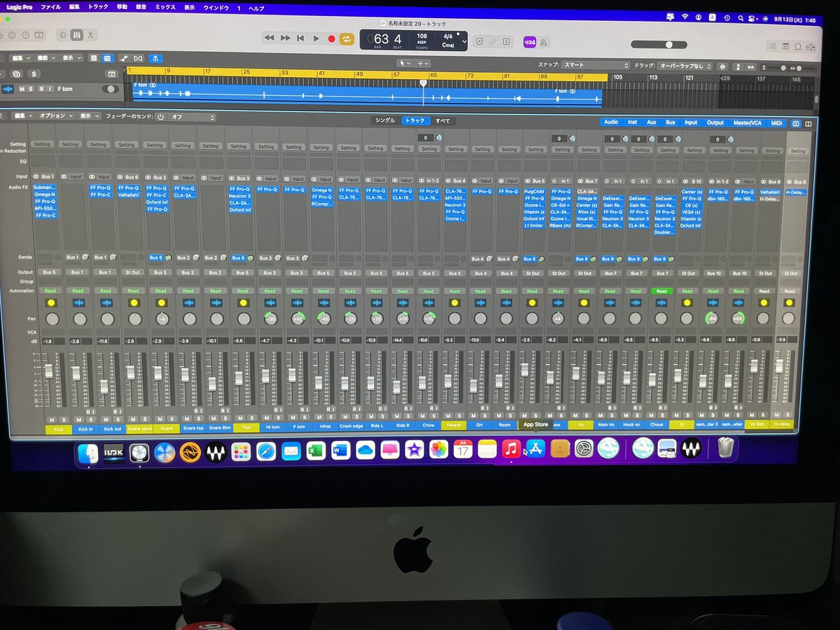
Task: Open the Editors with the scissors icon
Action: tap(91, 35)
